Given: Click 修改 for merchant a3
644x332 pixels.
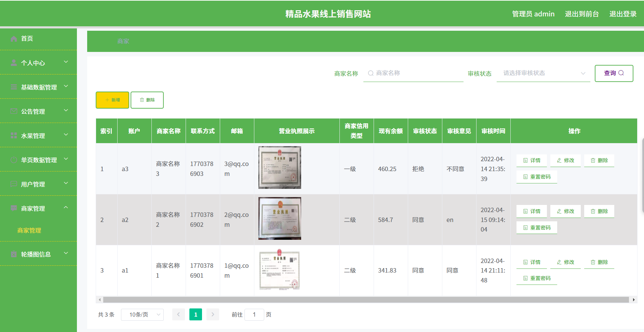Looking at the screenshot, I should [565, 161].
